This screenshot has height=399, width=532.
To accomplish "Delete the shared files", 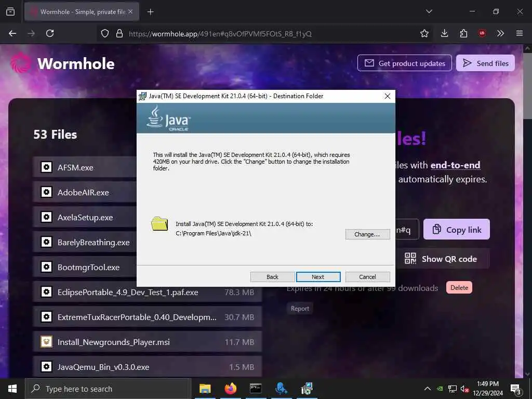I will [x=459, y=288].
